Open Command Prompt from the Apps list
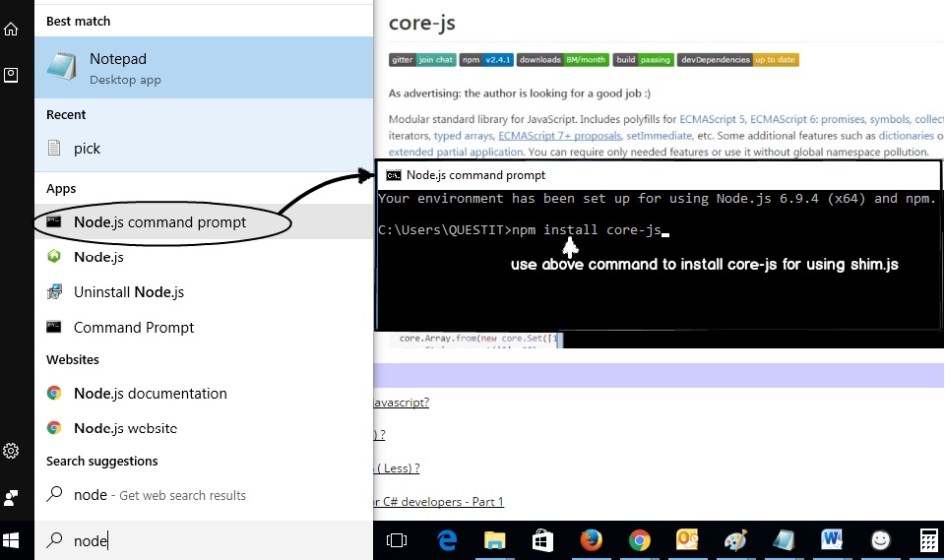Screen dimensions: 945x560 coord(134,328)
